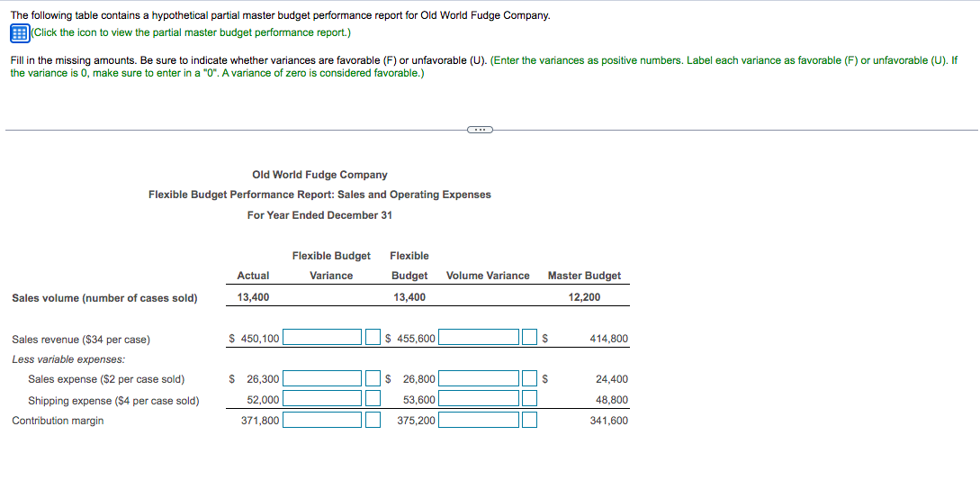Click the link to view the partial master budget performance report

tap(191, 32)
